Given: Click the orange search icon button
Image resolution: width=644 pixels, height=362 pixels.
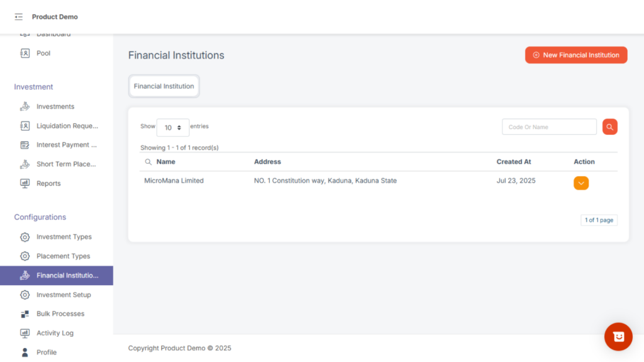Looking at the screenshot, I should (609, 127).
